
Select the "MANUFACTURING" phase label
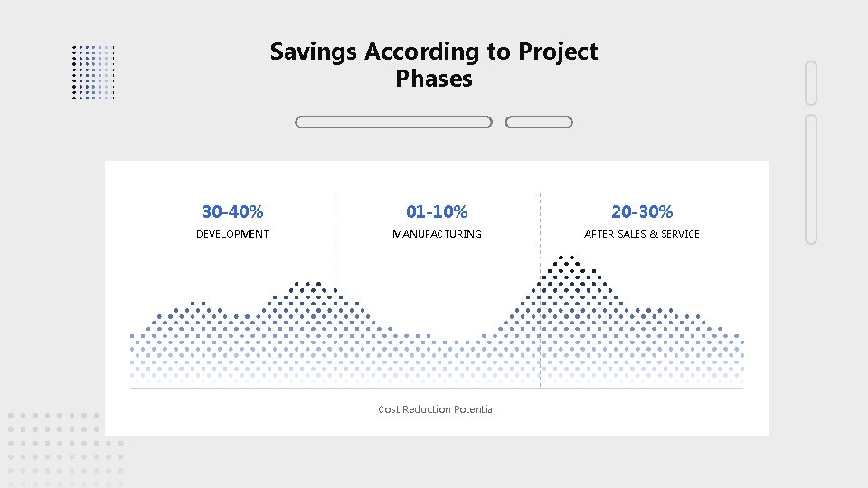tap(437, 234)
